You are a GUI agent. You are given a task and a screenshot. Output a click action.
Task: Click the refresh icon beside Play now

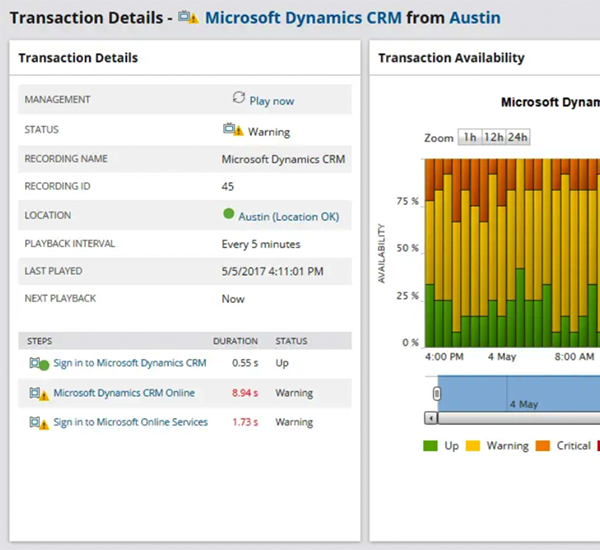[x=239, y=98]
